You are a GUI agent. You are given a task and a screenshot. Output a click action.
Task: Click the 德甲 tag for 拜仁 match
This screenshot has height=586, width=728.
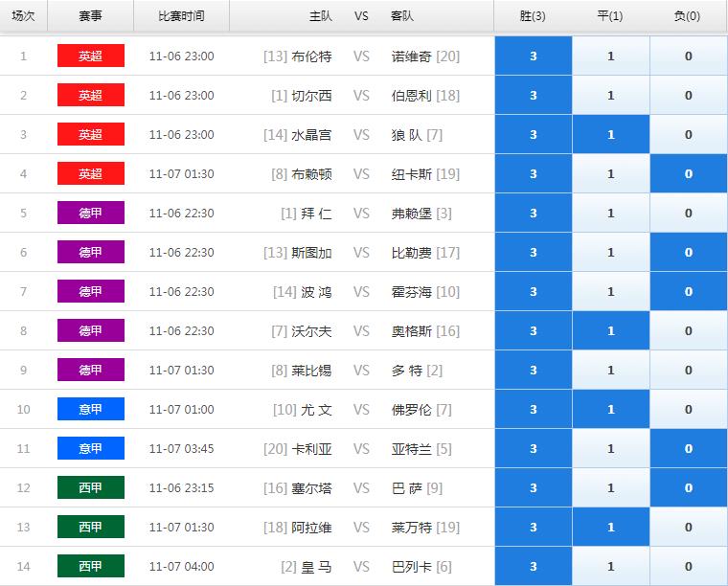click(91, 213)
